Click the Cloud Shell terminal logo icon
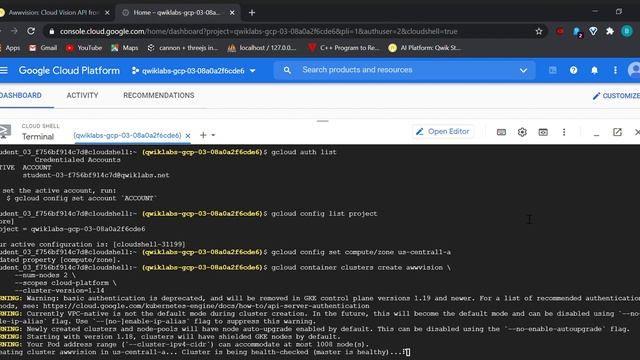Viewport: 640px width, 360px height. [5, 131]
